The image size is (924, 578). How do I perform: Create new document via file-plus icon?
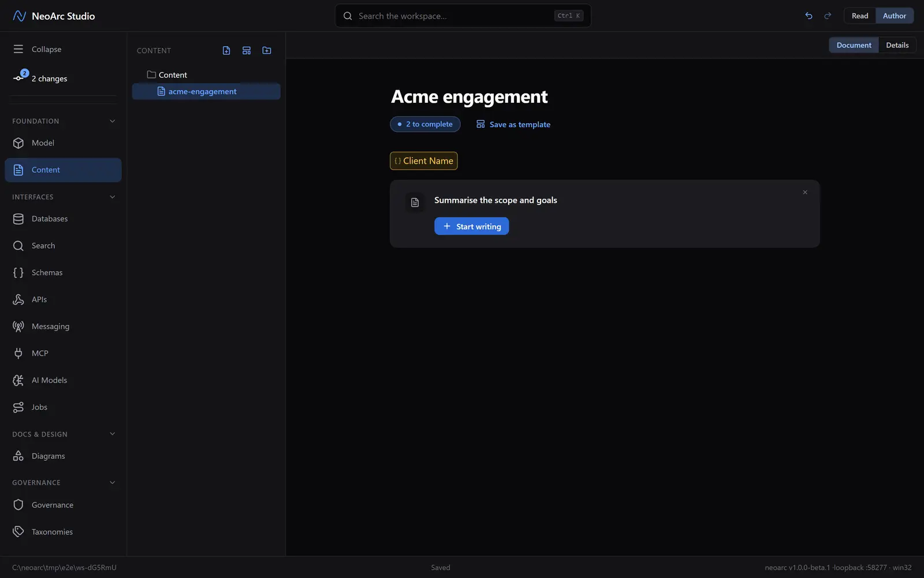click(x=226, y=51)
